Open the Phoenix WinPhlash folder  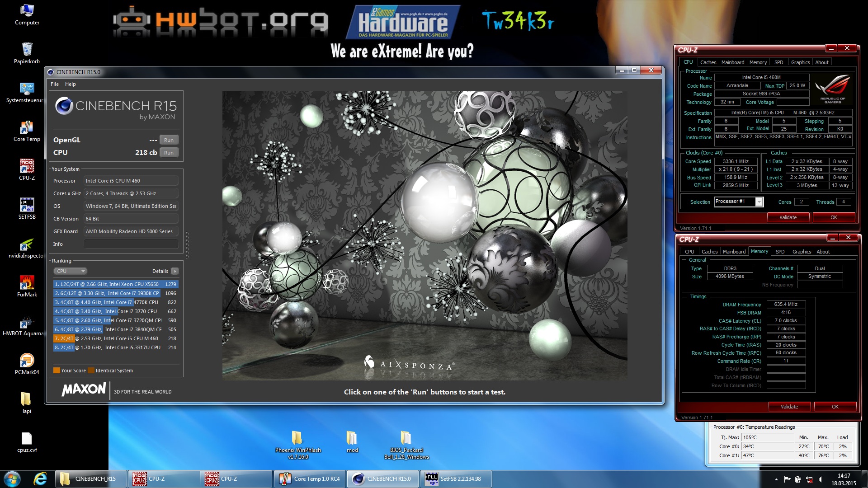pyautogui.click(x=297, y=445)
